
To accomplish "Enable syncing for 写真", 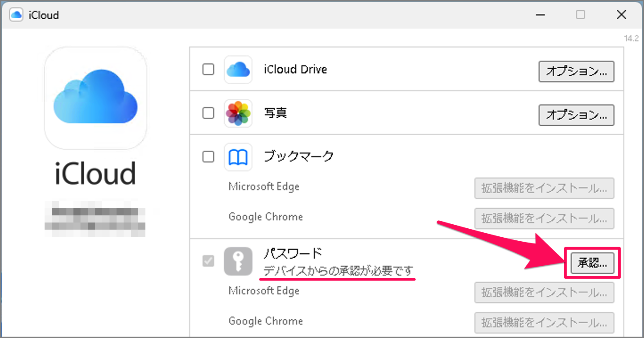I will pyautogui.click(x=208, y=113).
